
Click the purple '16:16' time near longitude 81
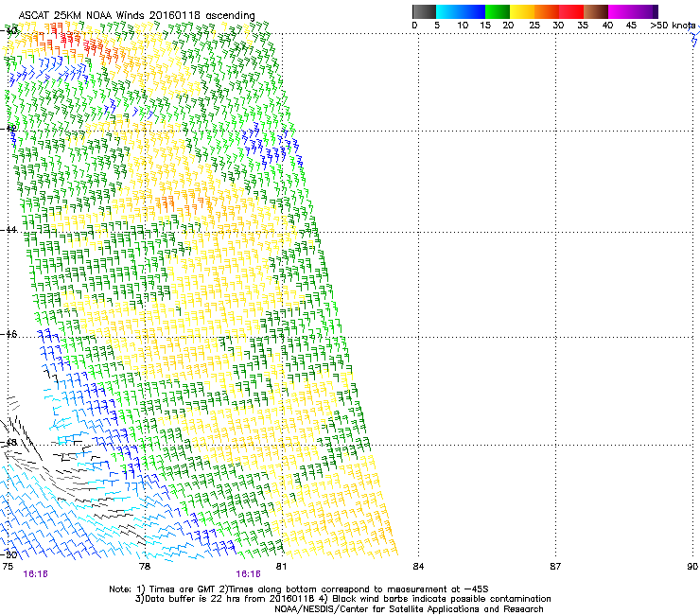pos(248,574)
